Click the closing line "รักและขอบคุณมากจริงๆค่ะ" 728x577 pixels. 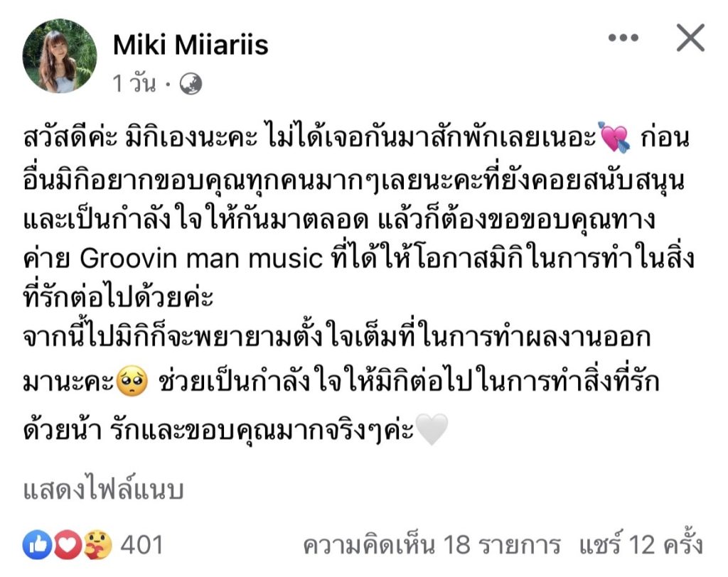[x=262, y=431]
